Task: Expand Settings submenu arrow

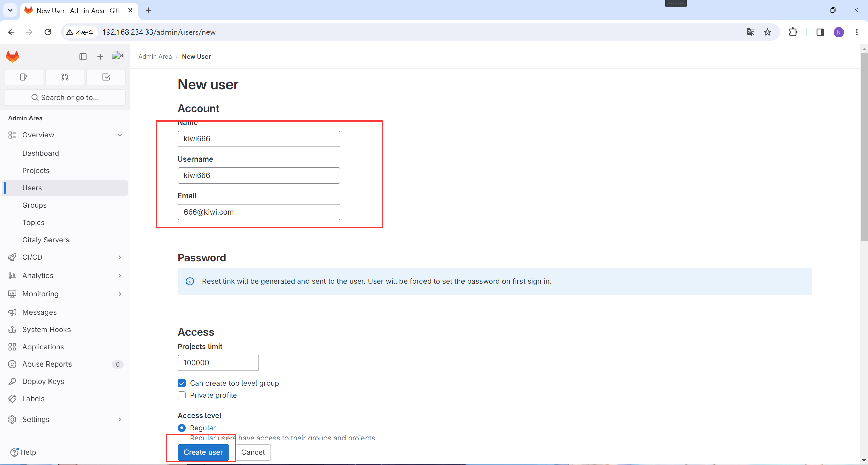Action: pyautogui.click(x=121, y=419)
